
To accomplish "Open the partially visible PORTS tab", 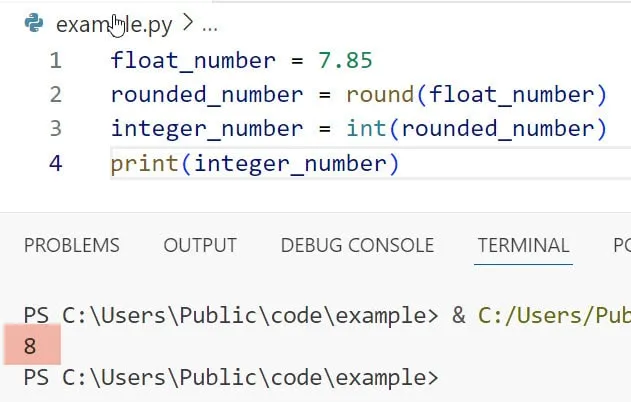I will point(621,245).
